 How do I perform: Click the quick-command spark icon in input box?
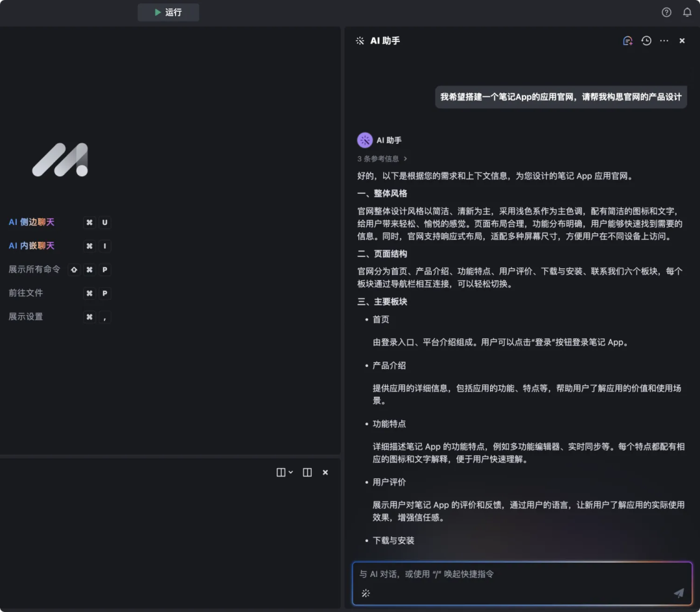pos(366,593)
